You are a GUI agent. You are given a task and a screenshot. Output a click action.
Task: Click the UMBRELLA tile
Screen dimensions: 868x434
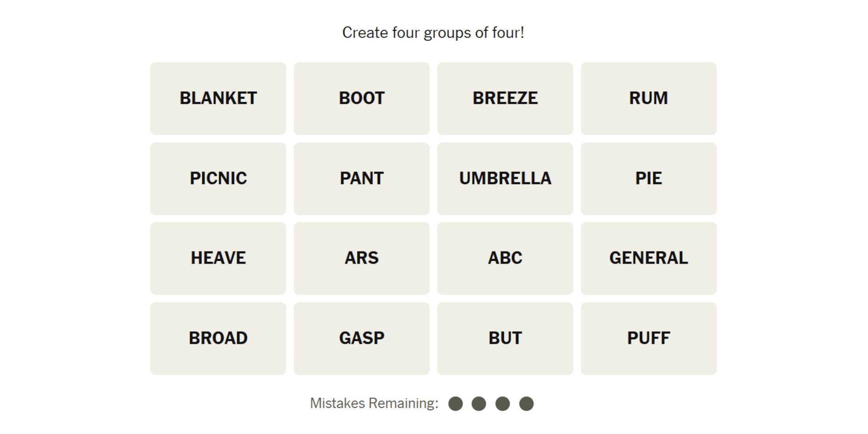point(505,178)
